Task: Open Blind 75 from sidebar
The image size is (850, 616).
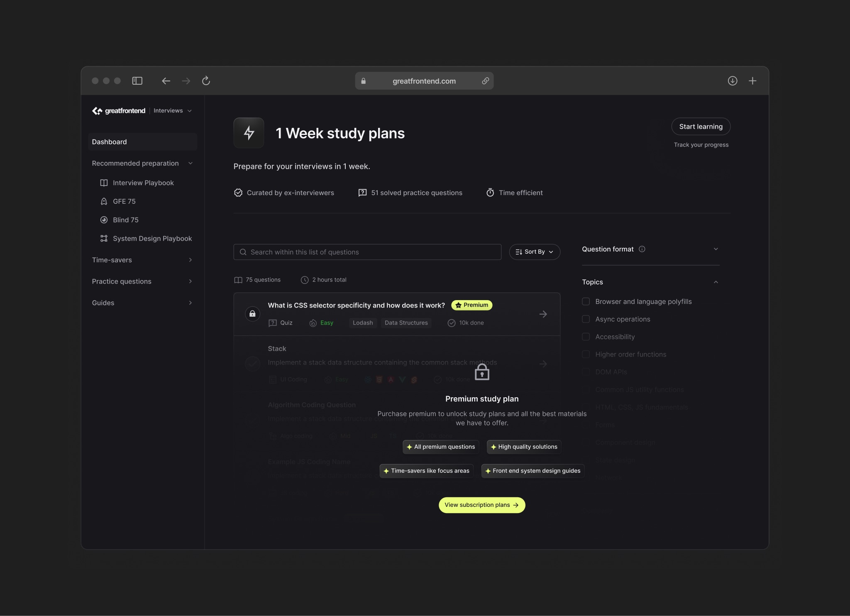Action: [126, 220]
